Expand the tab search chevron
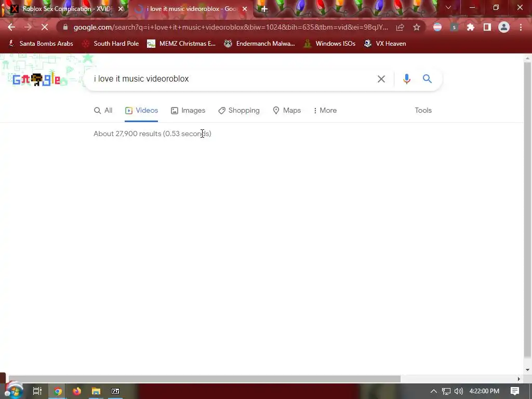Image resolution: width=532 pixels, height=399 pixels. click(448, 7)
